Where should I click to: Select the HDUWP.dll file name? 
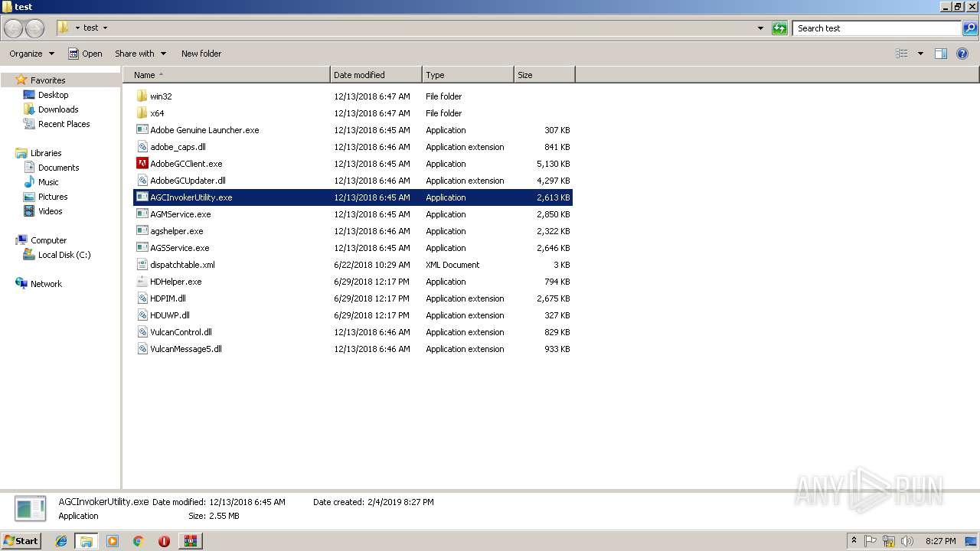click(x=170, y=315)
